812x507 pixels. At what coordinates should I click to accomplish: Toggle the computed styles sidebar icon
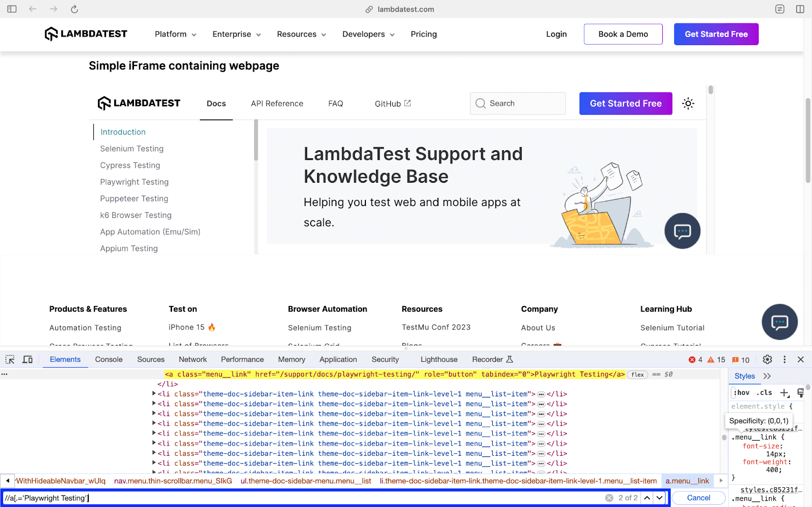801,393
